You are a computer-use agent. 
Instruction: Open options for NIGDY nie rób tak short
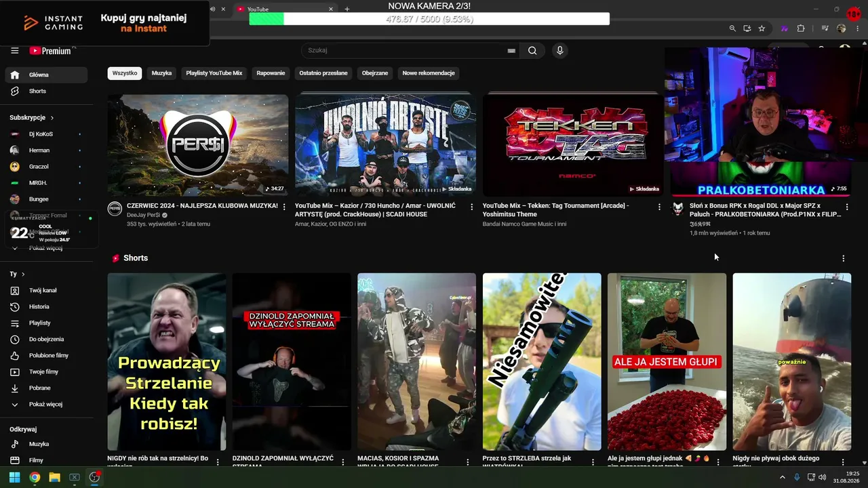[x=218, y=462]
